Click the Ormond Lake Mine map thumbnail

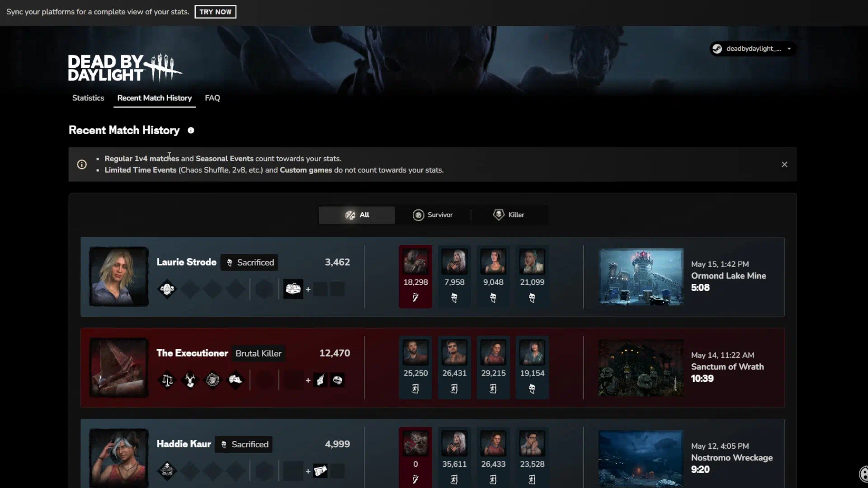point(641,277)
